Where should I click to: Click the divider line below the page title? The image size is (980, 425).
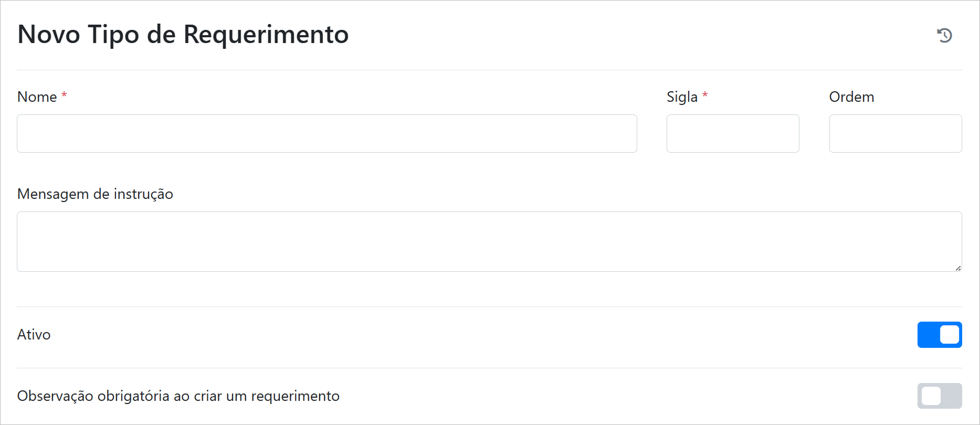(488, 70)
